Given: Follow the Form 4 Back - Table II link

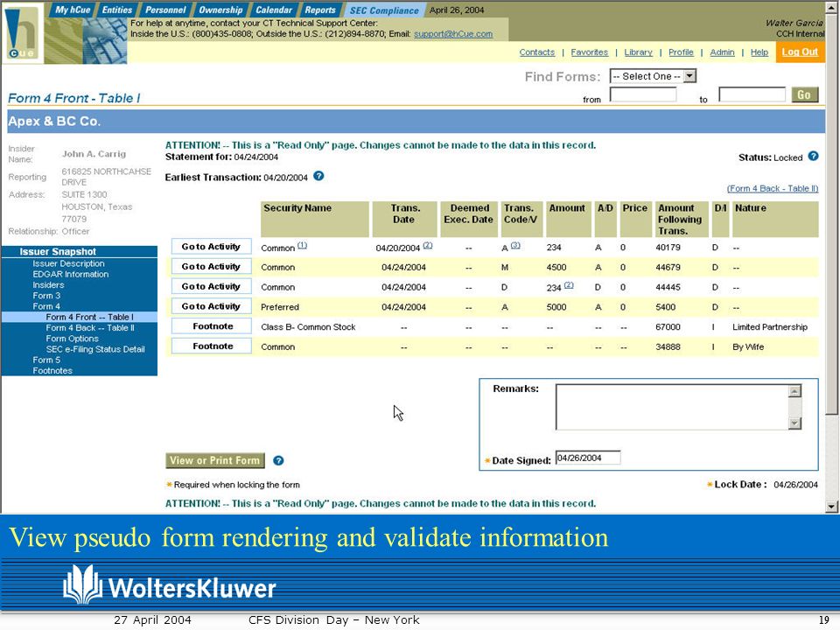Looking at the screenshot, I should click(x=773, y=189).
